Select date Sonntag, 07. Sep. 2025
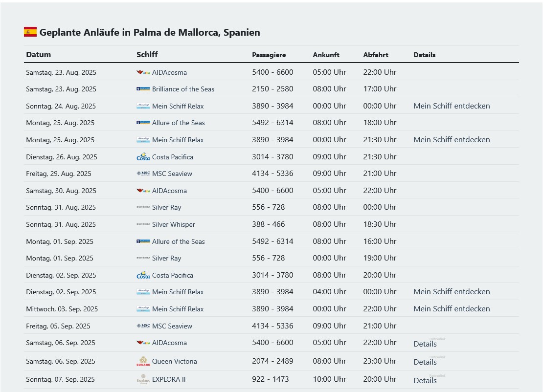The height and width of the screenshot is (392, 544). tap(60, 379)
